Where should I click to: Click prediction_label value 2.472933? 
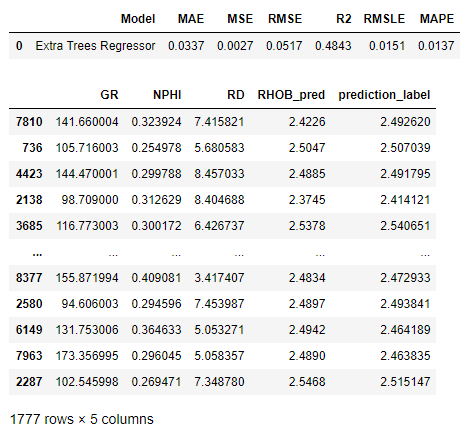[x=405, y=278]
